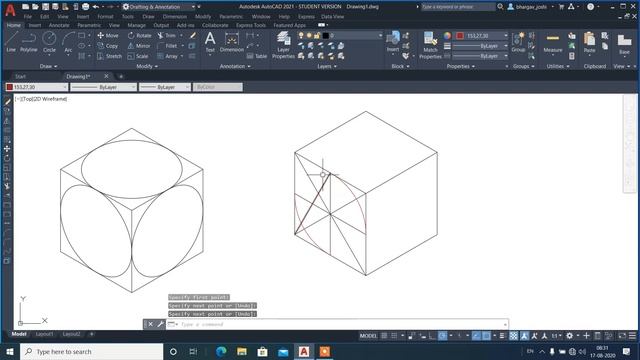
Task: Click the Group tool
Action: click(518, 42)
